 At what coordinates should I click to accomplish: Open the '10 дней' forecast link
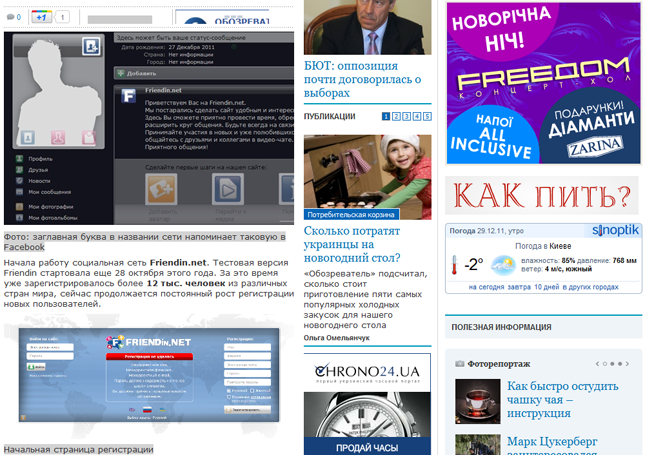pos(547,286)
